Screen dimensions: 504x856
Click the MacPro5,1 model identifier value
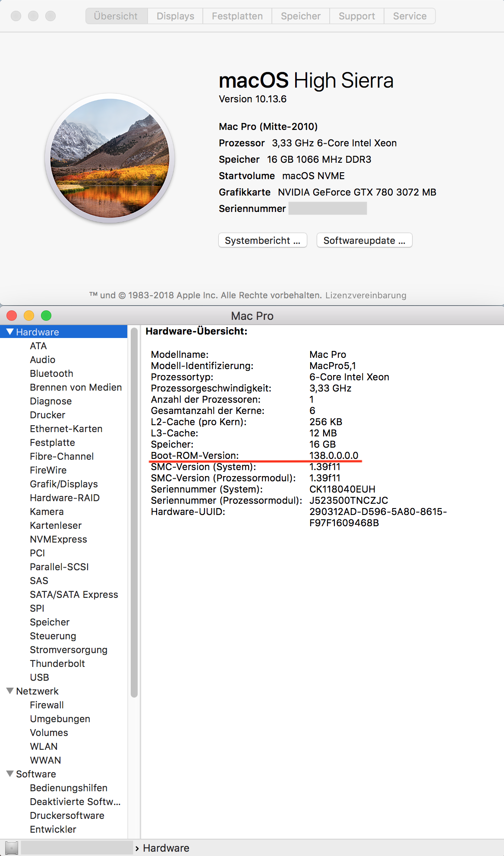pos(333,366)
